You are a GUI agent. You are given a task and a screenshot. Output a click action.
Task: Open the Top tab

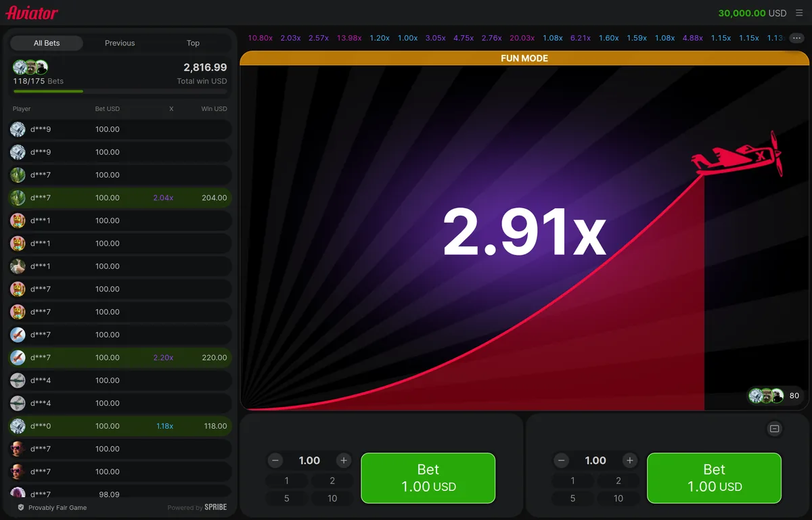pyautogui.click(x=193, y=43)
